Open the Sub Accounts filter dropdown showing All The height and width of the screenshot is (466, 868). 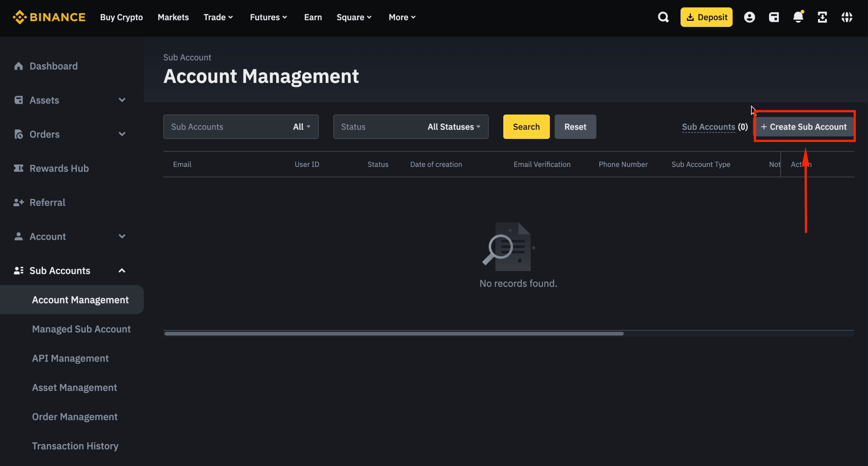coord(301,126)
